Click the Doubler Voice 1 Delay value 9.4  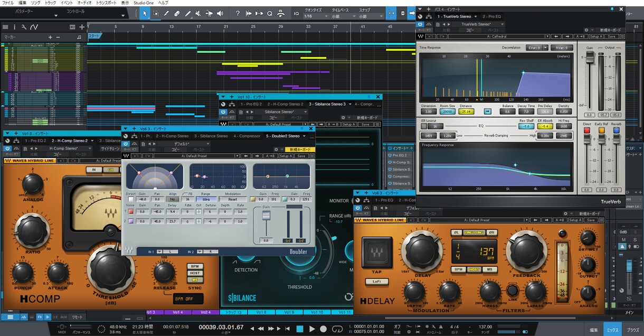[173, 211]
